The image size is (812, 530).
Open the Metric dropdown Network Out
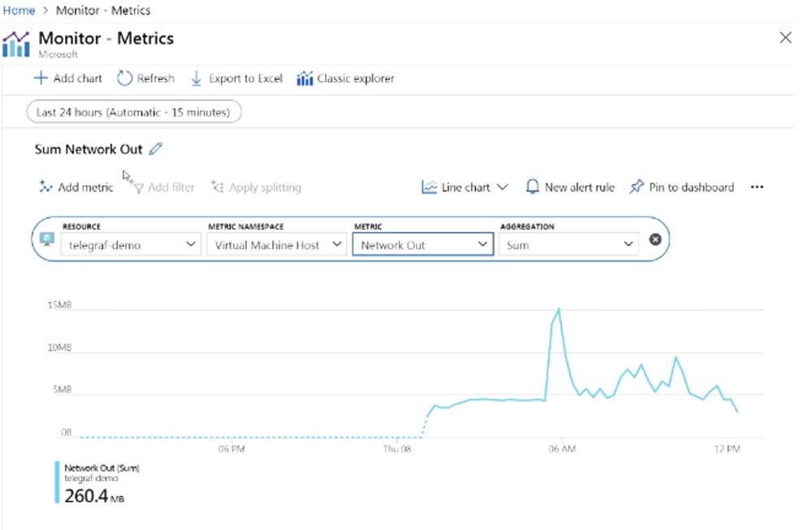coord(422,244)
